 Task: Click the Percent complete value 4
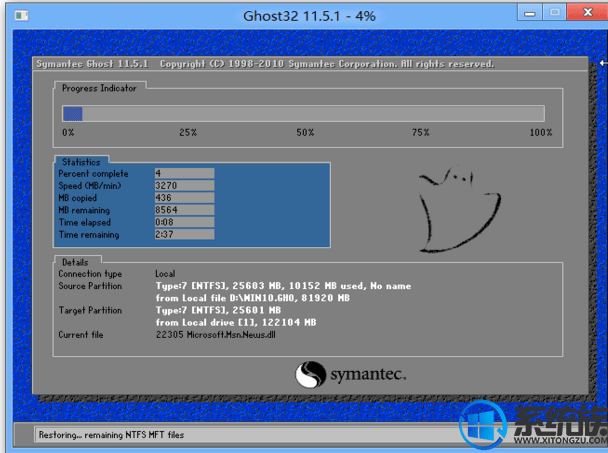point(184,173)
